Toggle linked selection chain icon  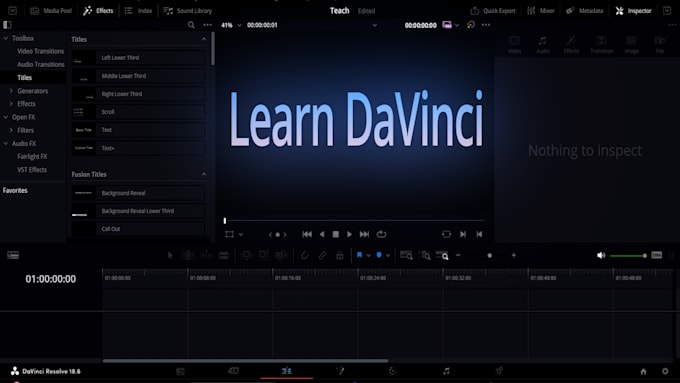click(322, 255)
